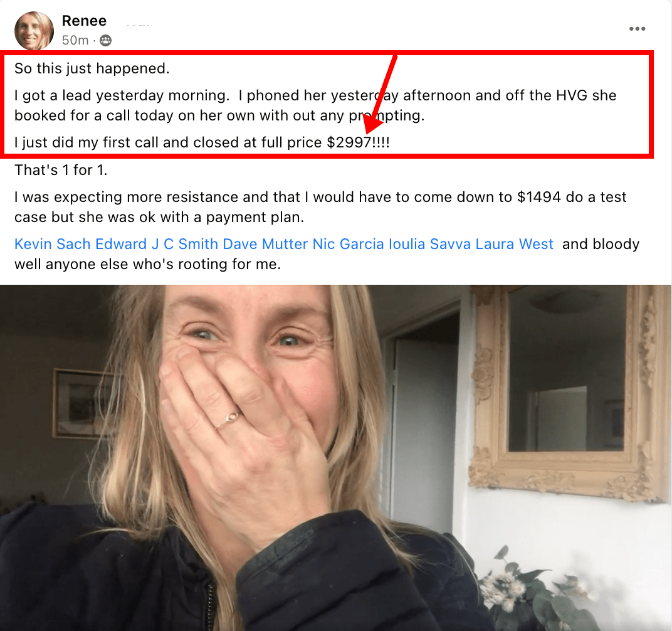Click the ring on the woman's finger
The width and height of the screenshot is (672, 631).
click(x=230, y=418)
